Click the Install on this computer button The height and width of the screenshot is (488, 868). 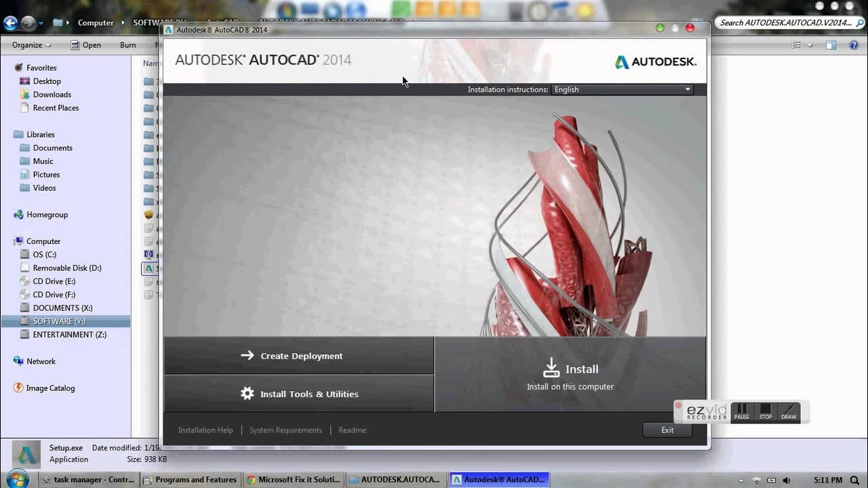[x=570, y=375]
